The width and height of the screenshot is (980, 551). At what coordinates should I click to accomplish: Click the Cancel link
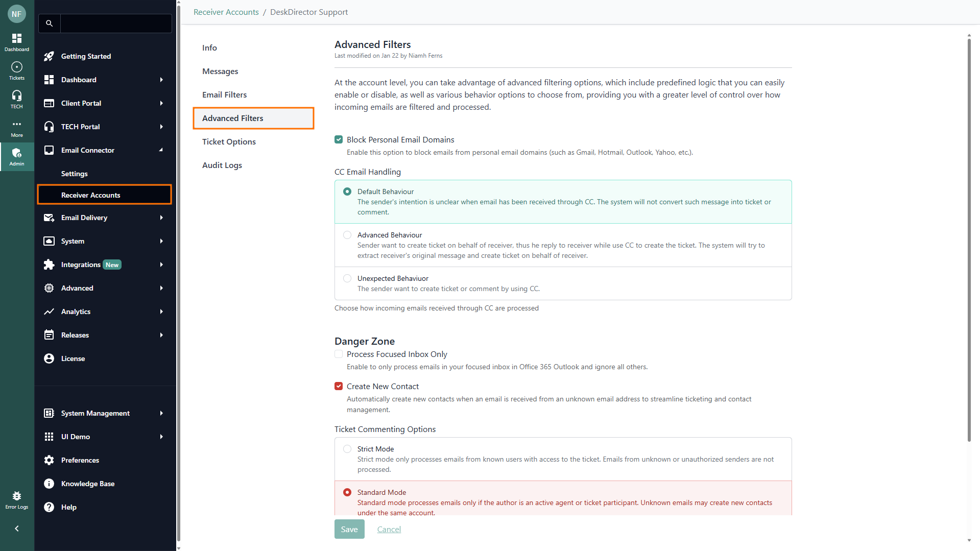pyautogui.click(x=389, y=529)
